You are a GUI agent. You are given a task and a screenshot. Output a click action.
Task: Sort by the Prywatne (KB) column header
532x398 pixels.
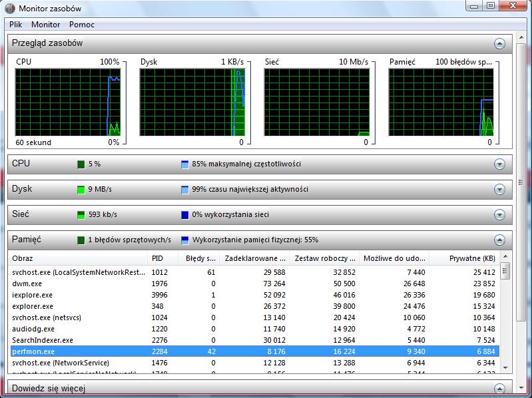click(464, 258)
